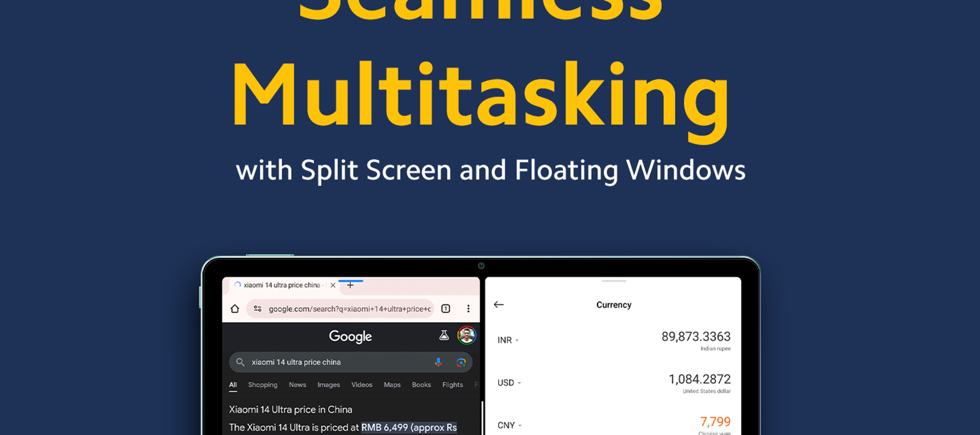Expand the CNY currency dropdown
This screenshot has width=980, height=435.
pos(510,425)
